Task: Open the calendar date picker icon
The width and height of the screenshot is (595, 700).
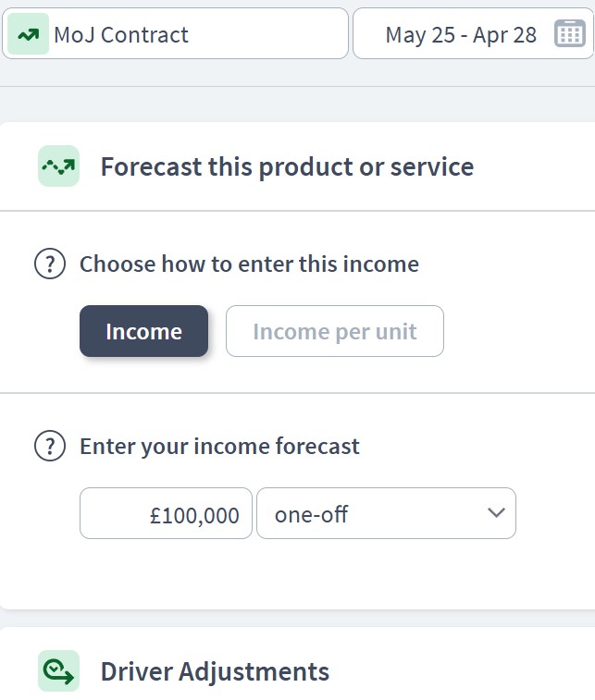Action: point(569,33)
